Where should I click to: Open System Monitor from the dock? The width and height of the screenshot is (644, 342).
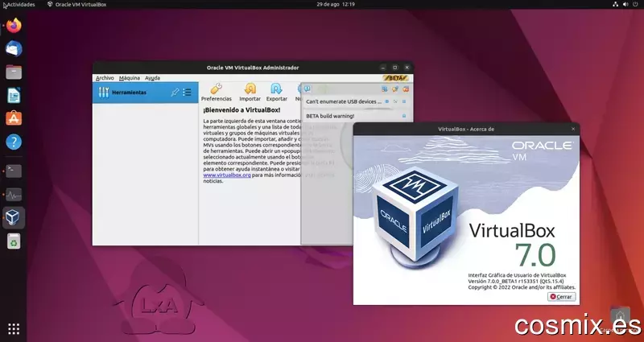tap(14, 195)
